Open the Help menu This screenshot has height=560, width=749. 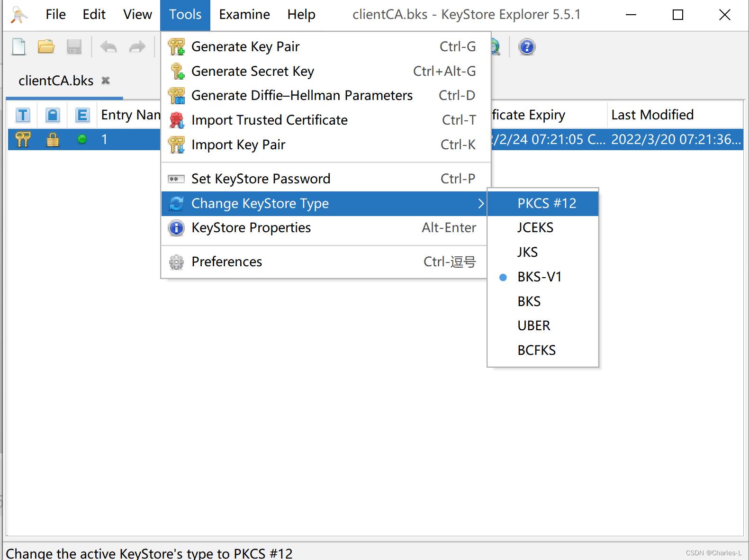301,15
